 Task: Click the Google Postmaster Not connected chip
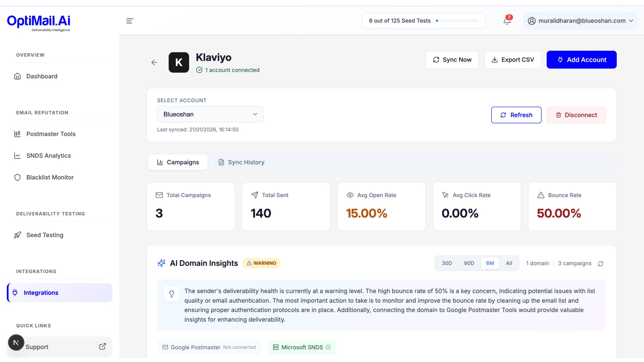pos(209,347)
